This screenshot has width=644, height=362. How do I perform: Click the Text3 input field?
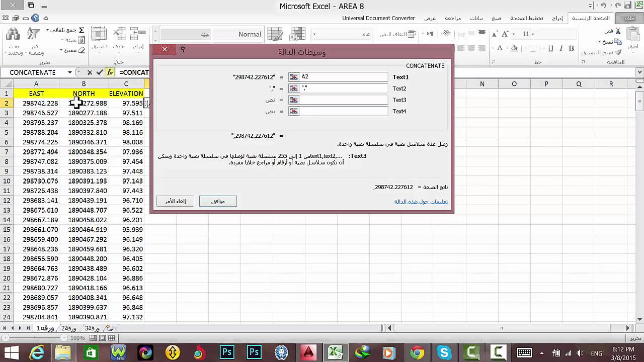[x=343, y=100]
